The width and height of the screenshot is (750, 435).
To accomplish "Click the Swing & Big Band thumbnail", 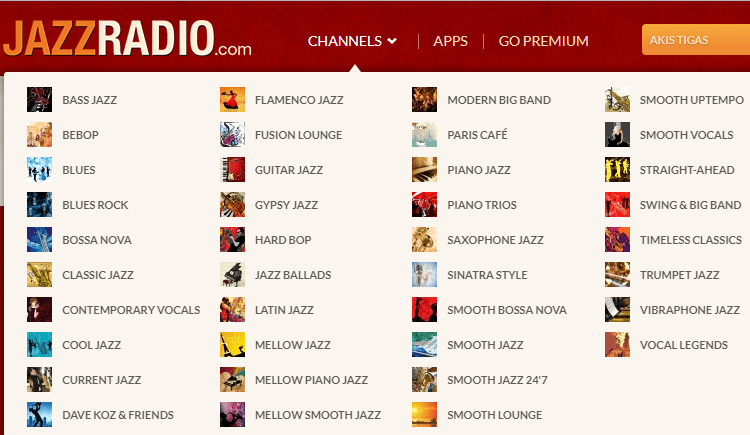I will coord(617,204).
